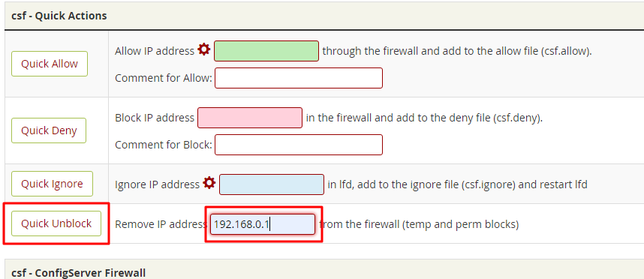Click the "Ignore IP address" label text
Image resolution: width=644 pixels, height=279 pixels.
158,184
